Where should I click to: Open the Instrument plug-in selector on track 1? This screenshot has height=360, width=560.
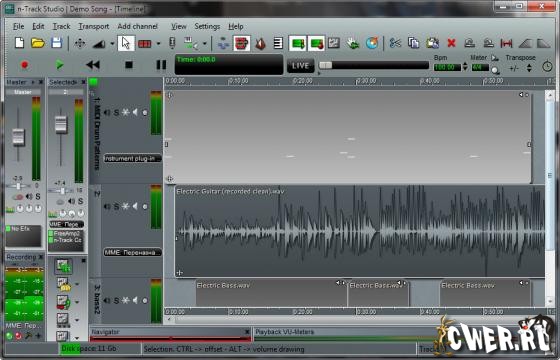click(132, 158)
